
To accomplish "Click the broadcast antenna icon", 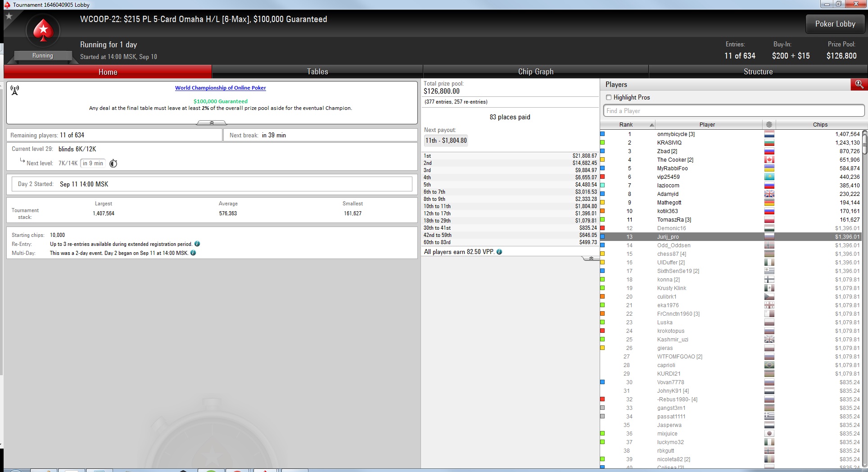I will 15,90.
